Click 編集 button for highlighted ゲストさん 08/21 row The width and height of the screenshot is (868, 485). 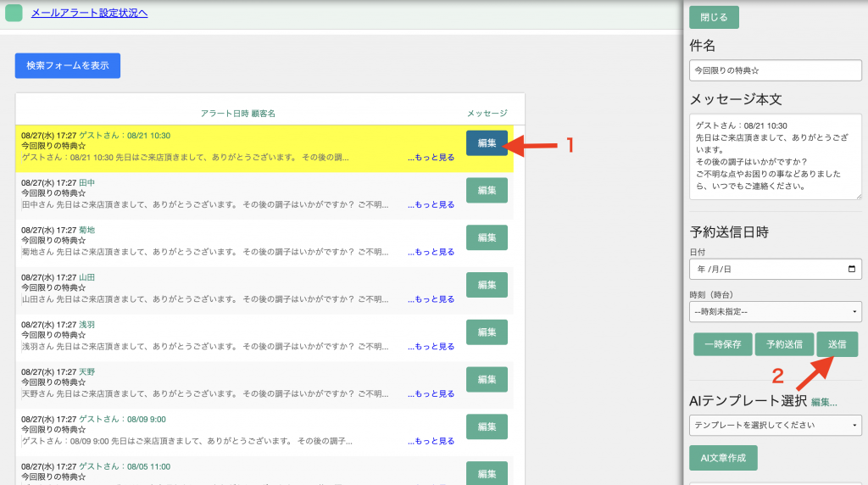tap(487, 143)
